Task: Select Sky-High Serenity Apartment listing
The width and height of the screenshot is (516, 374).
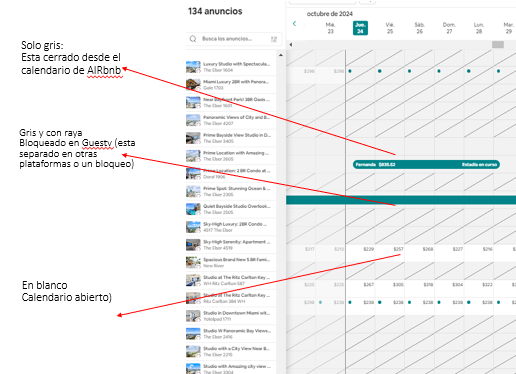Action: click(231, 245)
